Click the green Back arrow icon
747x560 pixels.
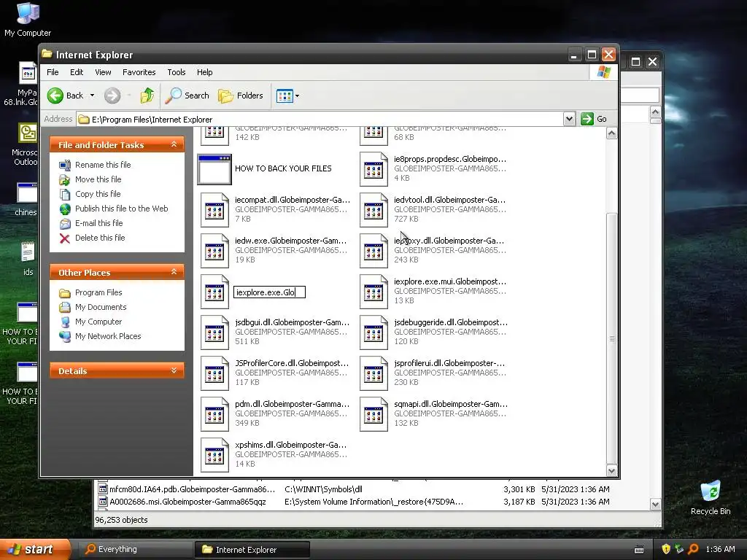(55, 96)
